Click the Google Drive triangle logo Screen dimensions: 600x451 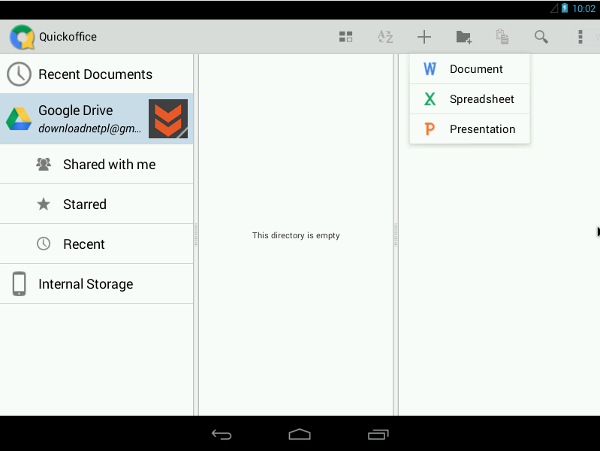click(x=19, y=119)
